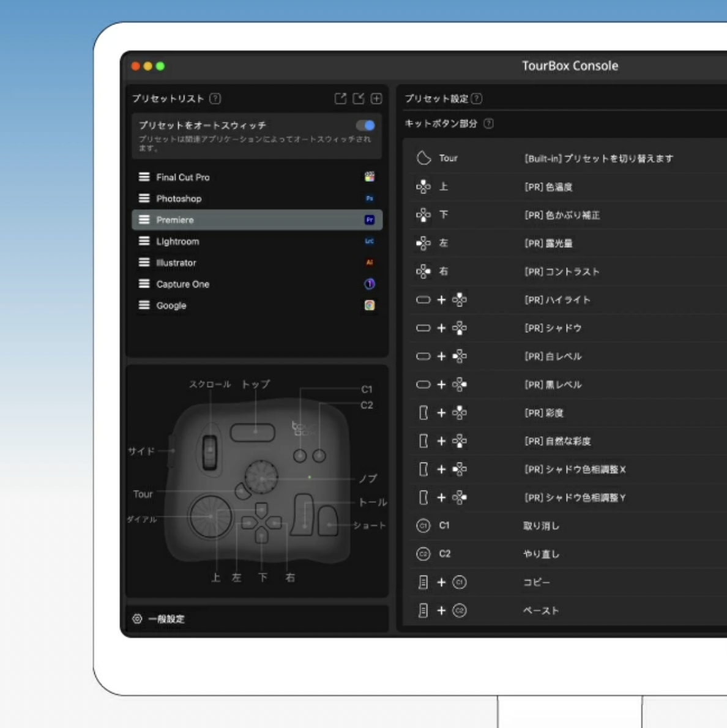Click the [PR] 黒レベル assignment
The image size is (727, 728).
553,384
